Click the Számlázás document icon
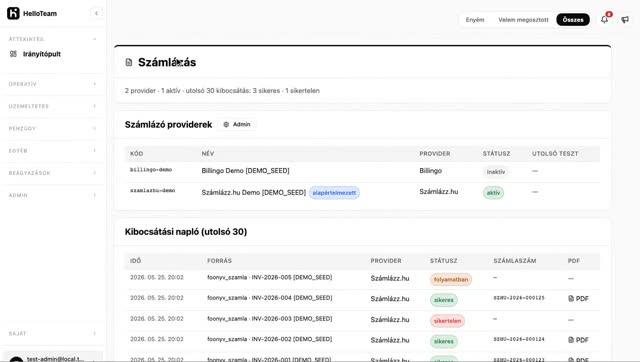 129,62
